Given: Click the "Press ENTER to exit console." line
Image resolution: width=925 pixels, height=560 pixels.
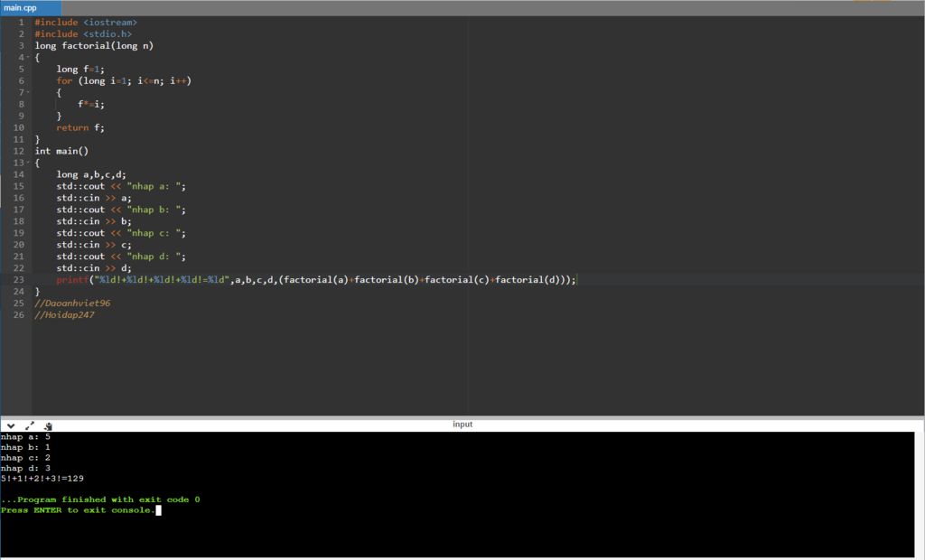Looking at the screenshot, I should 78,510.
